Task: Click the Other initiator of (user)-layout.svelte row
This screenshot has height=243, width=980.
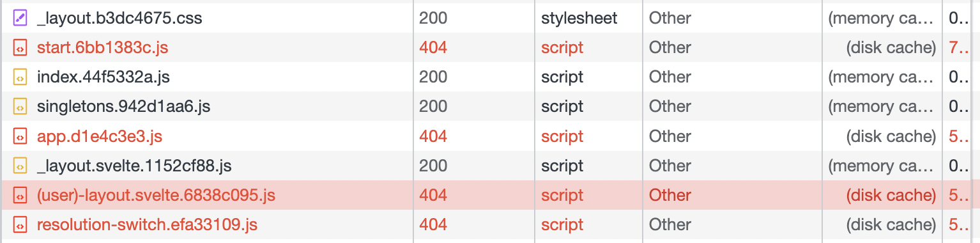Action: [670, 196]
